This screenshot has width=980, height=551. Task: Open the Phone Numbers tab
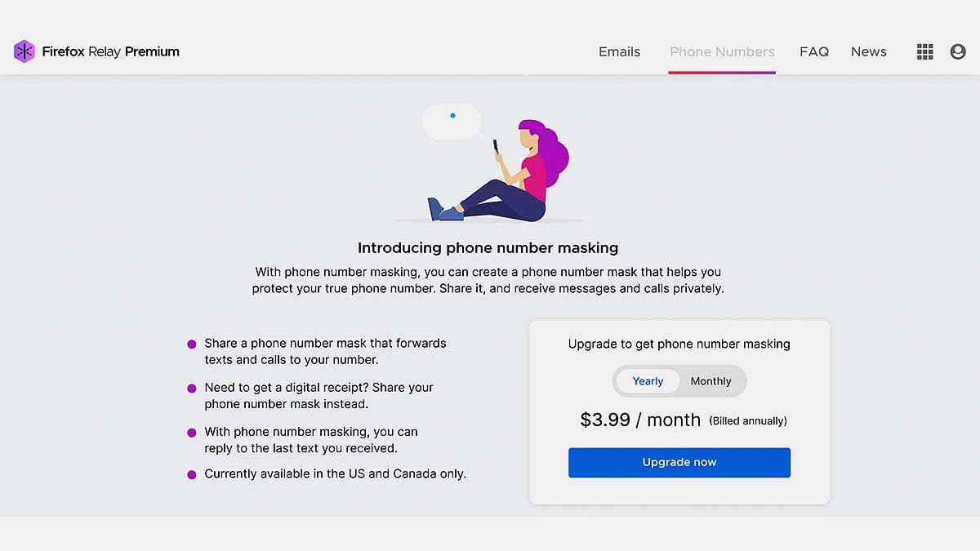(x=722, y=51)
